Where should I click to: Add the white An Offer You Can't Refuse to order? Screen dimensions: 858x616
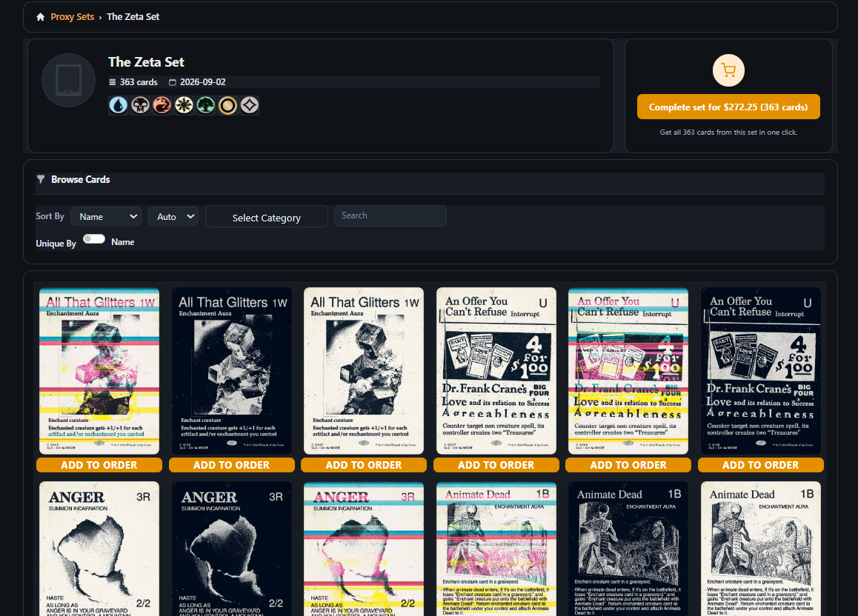[496, 465]
